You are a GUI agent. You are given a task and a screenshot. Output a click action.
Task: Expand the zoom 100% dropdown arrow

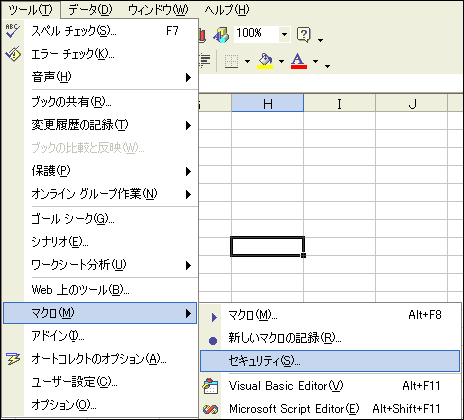coord(284,34)
